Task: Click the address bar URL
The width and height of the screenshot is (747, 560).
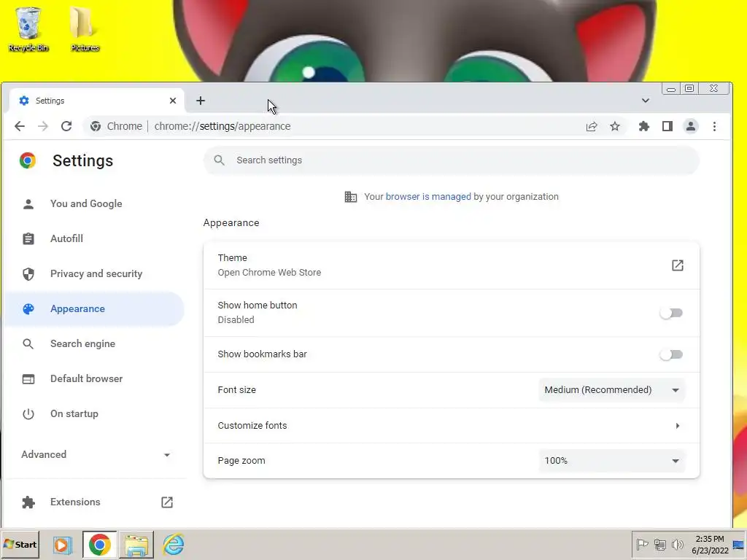Action: [222, 126]
